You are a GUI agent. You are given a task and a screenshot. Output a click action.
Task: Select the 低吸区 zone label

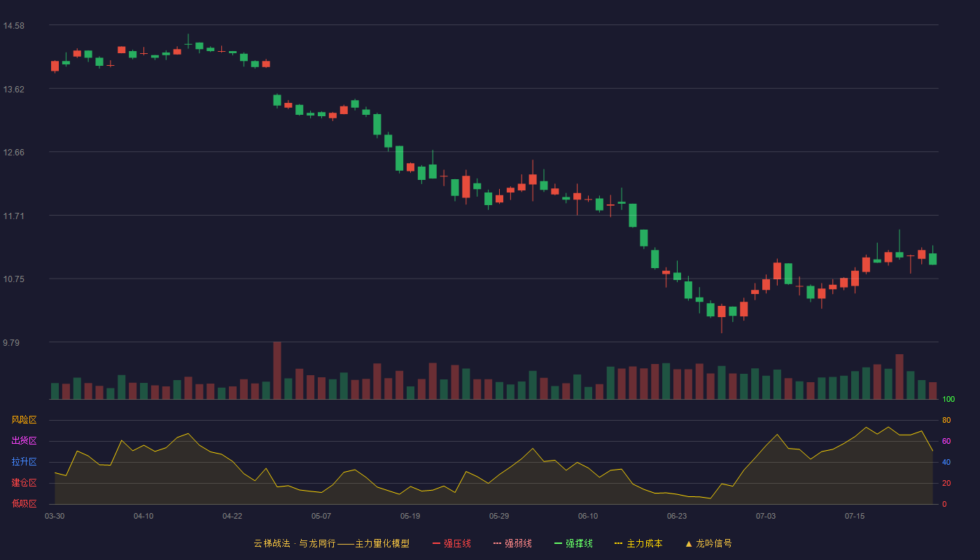click(x=24, y=503)
